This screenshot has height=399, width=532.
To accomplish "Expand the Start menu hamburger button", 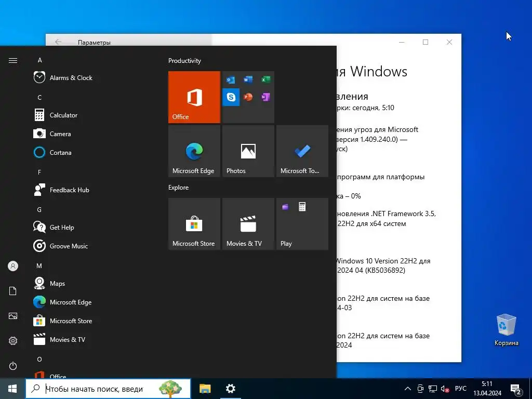I will point(13,60).
